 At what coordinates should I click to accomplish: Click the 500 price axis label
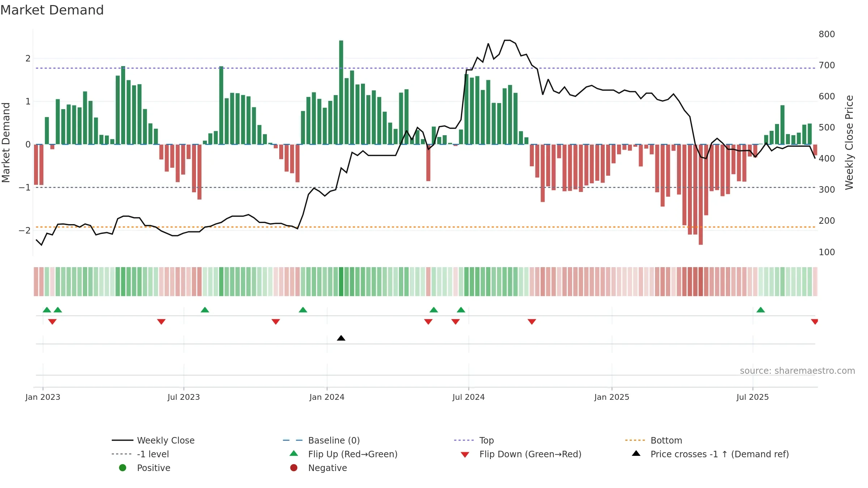point(827,128)
